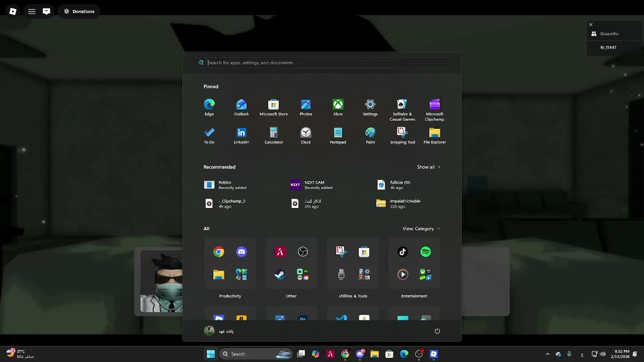Open the user account profile button
Screen dimensions: 644x362
pyautogui.click(x=219, y=331)
